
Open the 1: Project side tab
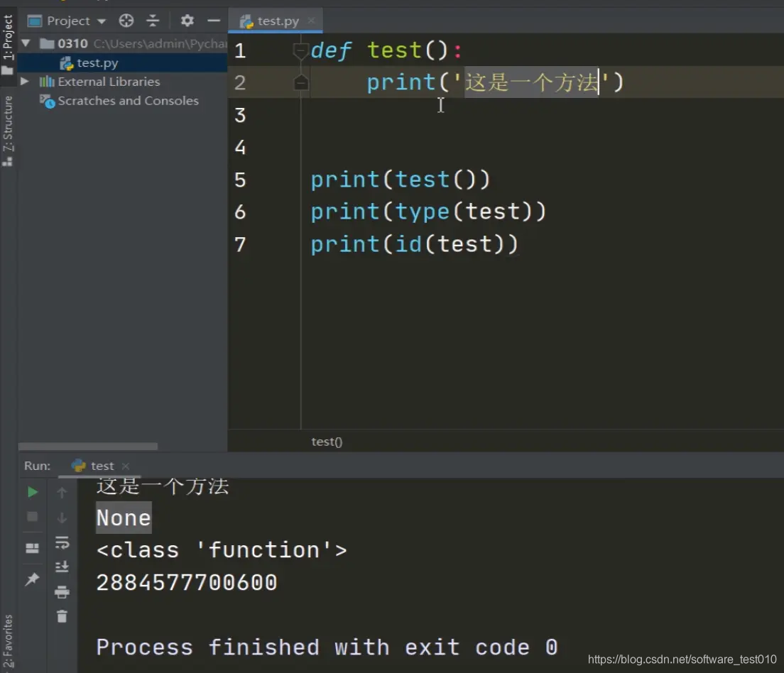(x=8, y=43)
